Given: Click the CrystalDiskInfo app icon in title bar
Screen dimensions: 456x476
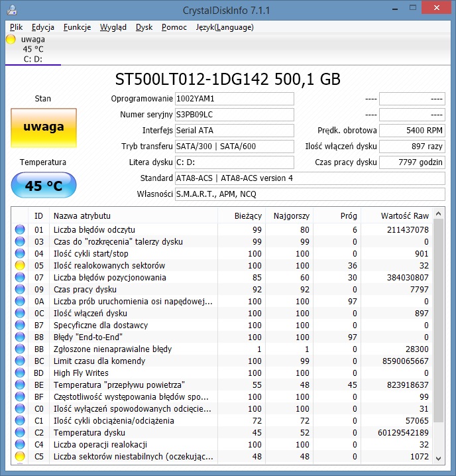Looking at the screenshot, I should 12,10.
